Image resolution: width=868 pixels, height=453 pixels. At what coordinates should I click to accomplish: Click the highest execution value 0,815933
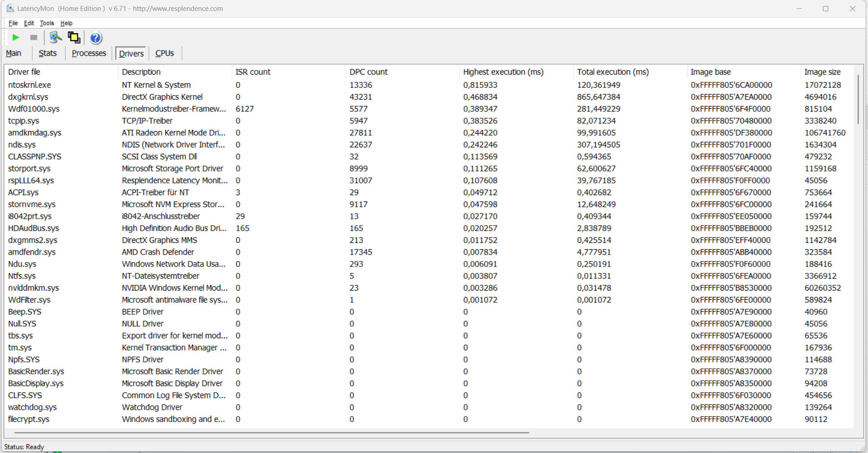(x=480, y=85)
